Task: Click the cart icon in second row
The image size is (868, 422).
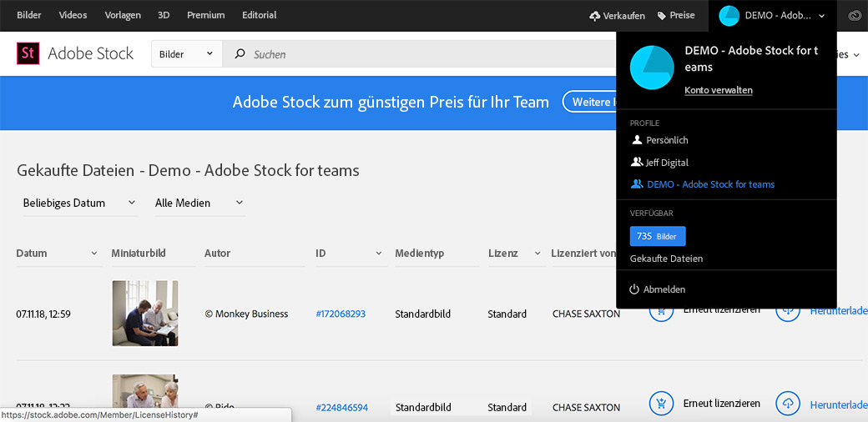Action: tap(661, 404)
